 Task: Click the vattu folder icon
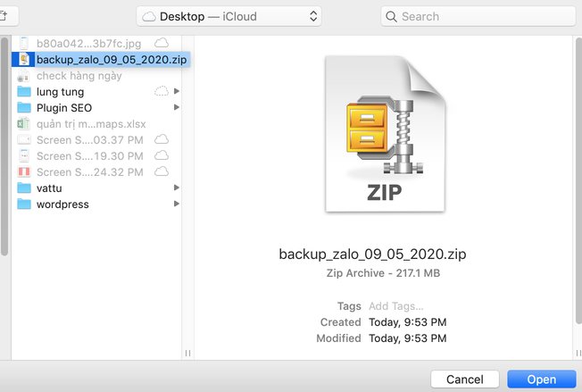coord(24,188)
